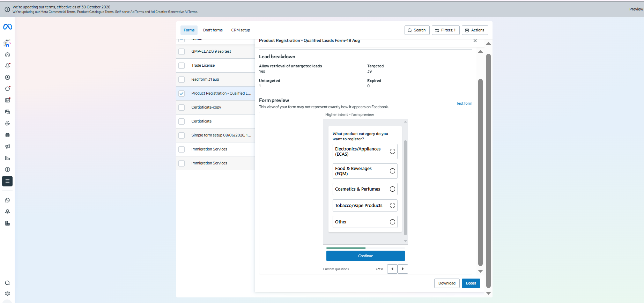644x303 pixels.
Task: Click the form preview progress bar
Action: click(x=365, y=248)
